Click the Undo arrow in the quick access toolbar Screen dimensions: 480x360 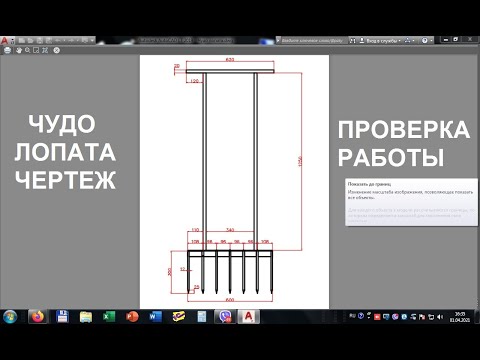point(58,41)
